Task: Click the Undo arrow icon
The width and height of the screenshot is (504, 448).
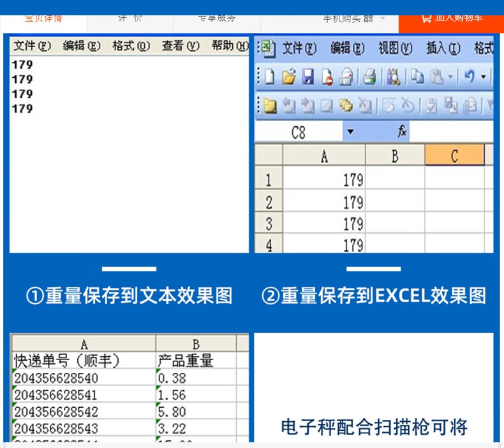Action: pos(470,77)
